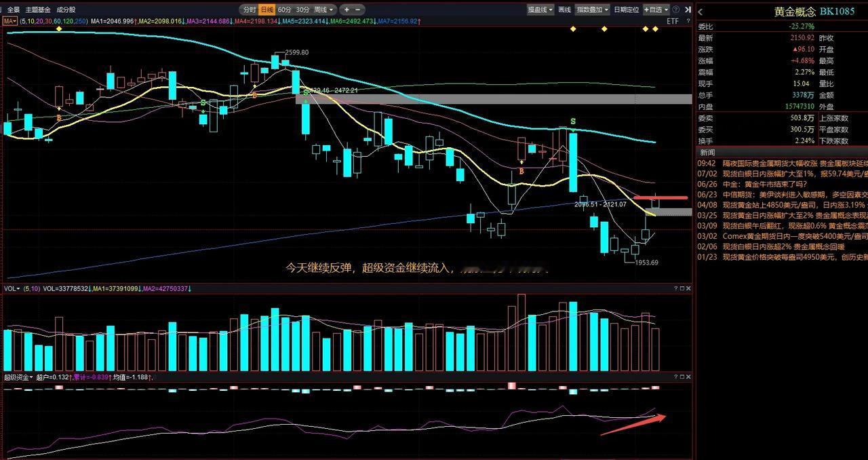Click 日期定位 button
This screenshot has width=868, height=460.
tap(626, 9)
